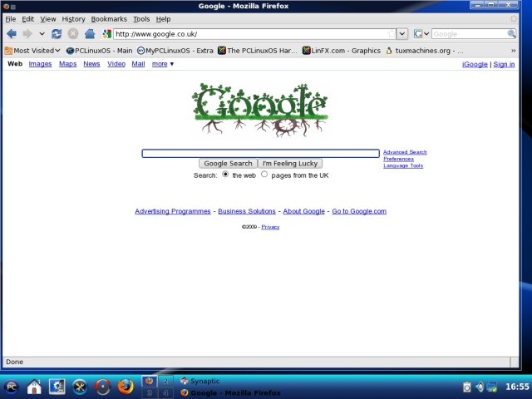
Task: Open the PC start menu in taskbar
Action: click(x=11, y=387)
